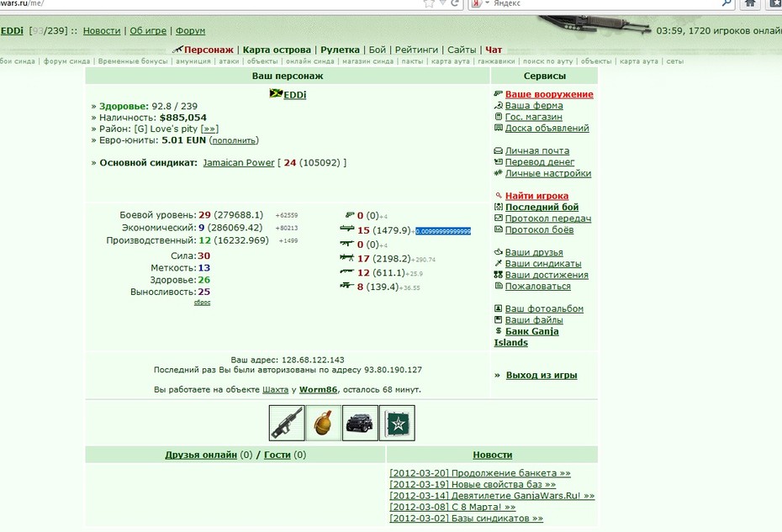Screen dimensions: 782x532
Task: Click the icon next to Протокол боёв
Action: point(499,229)
